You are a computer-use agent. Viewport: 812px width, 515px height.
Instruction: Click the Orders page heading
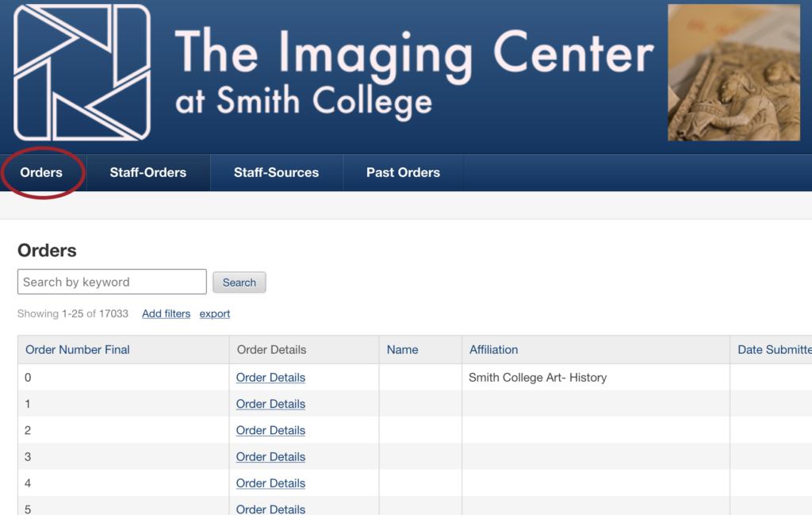tap(47, 250)
